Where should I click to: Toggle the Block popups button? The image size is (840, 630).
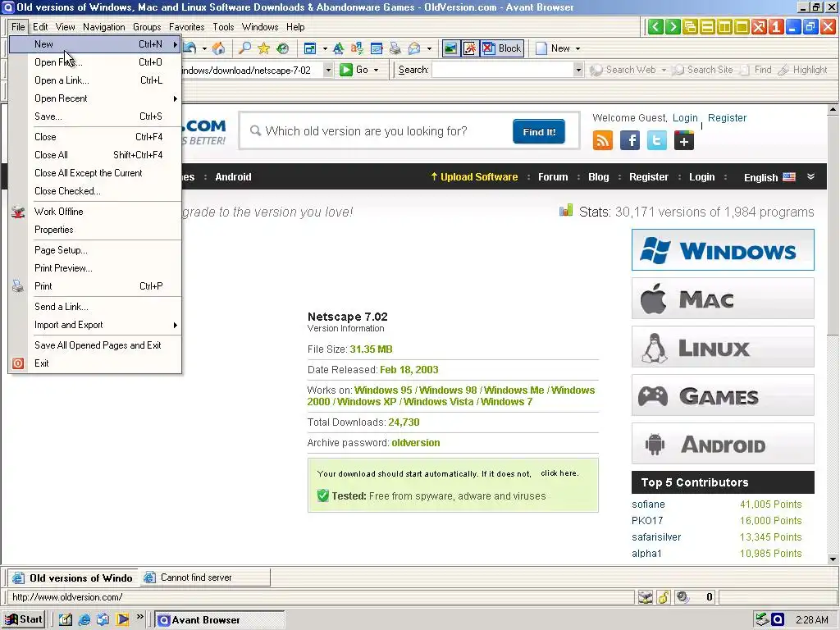502,48
